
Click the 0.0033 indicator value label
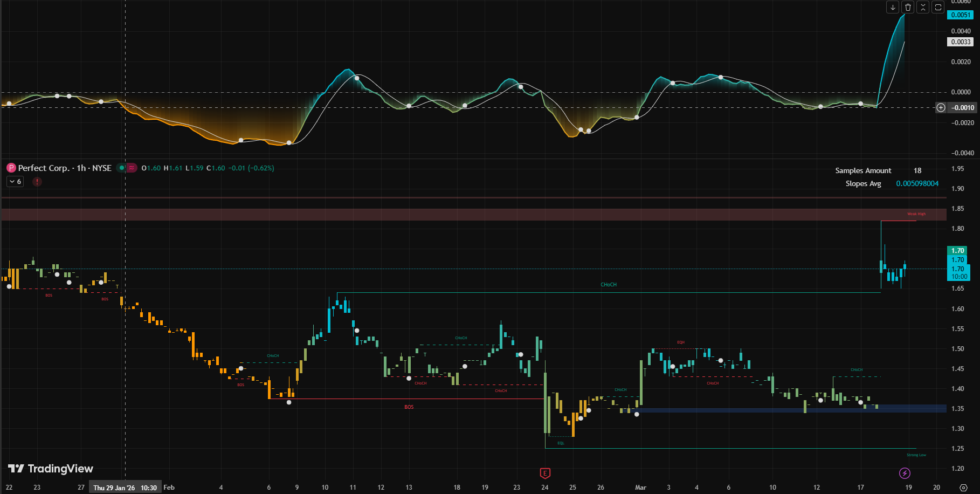tap(961, 42)
